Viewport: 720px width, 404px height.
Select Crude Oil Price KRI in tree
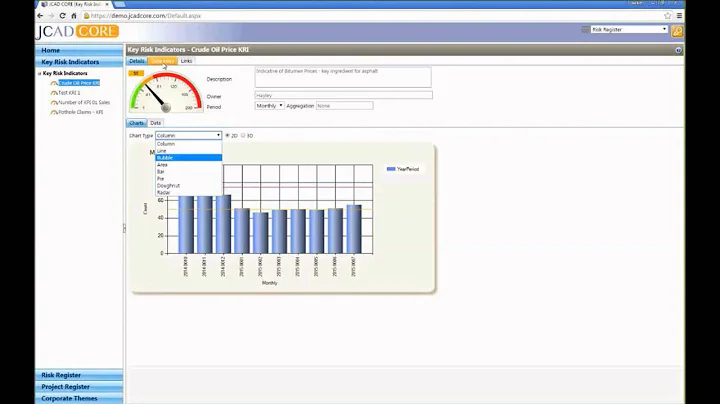pyautogui.click(x=79, y=83)
